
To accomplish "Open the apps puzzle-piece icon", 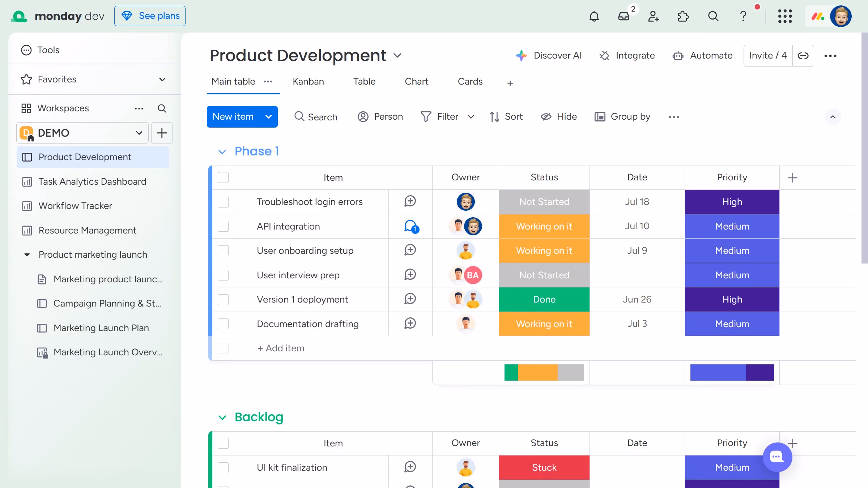I will pyautogui.click(x=683, y=16).
